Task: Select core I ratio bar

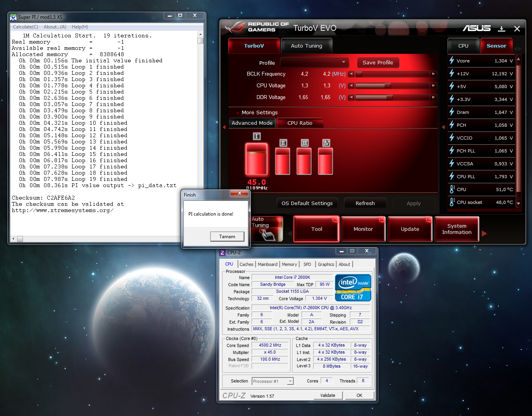Action: [x=256, y=159]
